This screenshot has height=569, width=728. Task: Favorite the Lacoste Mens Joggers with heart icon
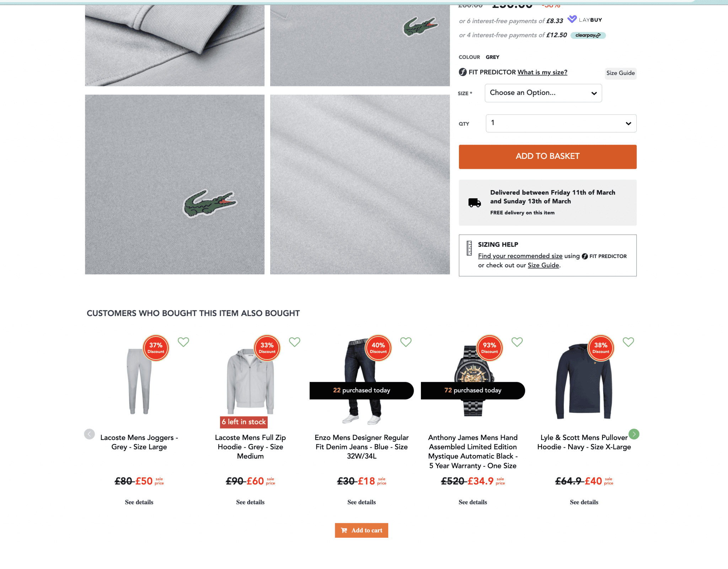click(183, 342)
